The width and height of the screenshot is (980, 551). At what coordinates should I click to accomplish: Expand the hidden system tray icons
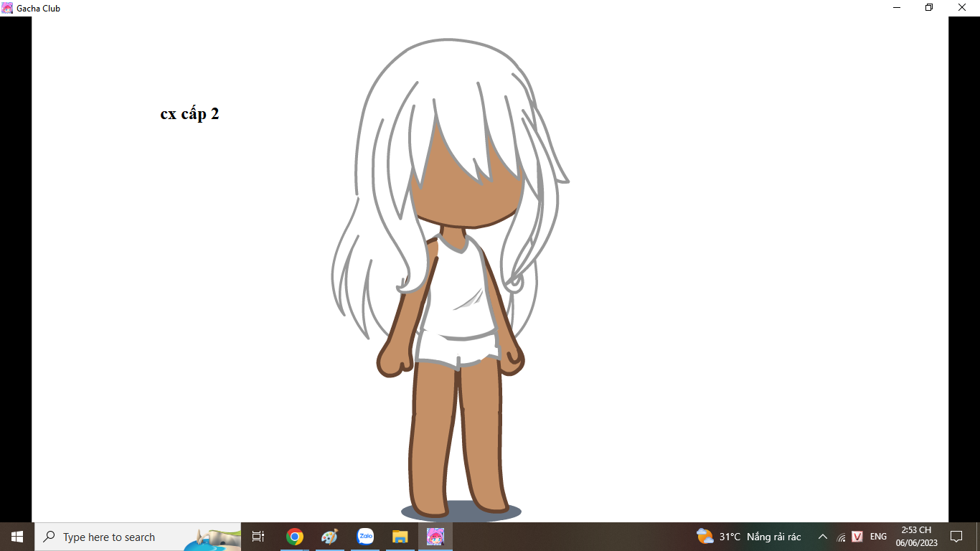823,537
